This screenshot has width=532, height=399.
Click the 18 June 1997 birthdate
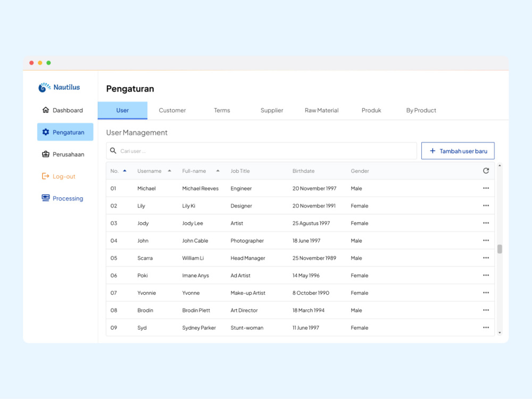coord(306,240)
